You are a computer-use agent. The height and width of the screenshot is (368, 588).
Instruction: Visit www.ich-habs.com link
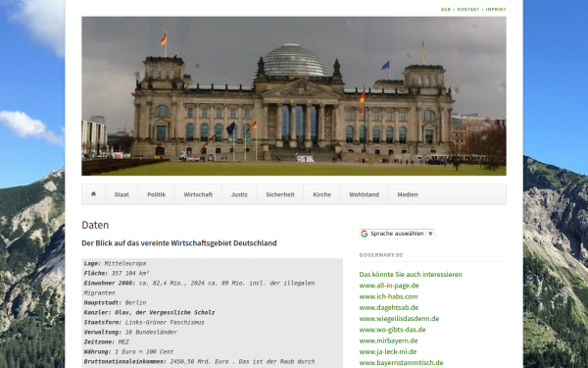point(388,296)
